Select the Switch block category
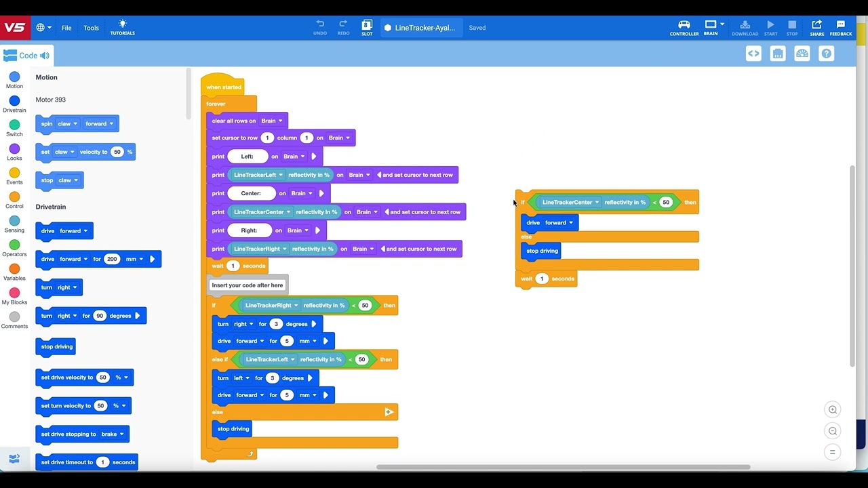868x488 pixels. pos(14,129)
